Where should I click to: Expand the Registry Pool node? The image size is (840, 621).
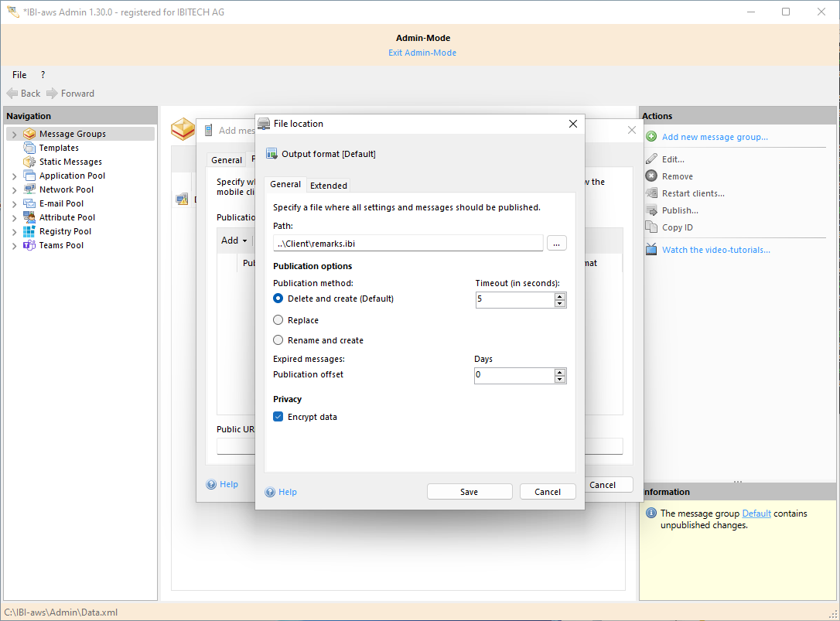14,230
